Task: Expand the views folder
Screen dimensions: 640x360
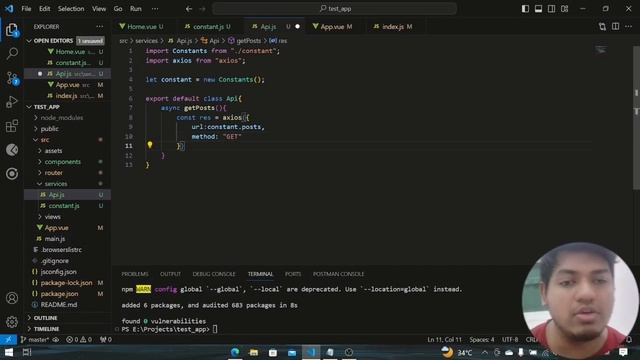Action: point(52,217)
